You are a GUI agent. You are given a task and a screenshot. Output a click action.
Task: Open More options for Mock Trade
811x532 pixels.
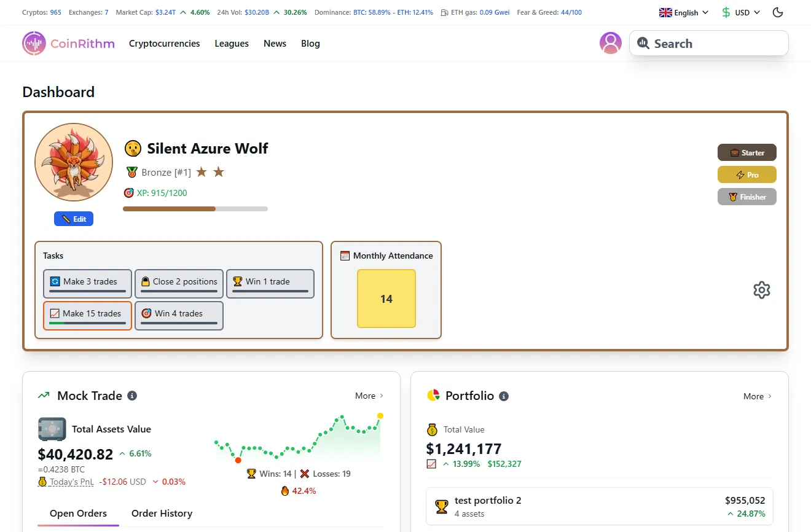(368, 396)
